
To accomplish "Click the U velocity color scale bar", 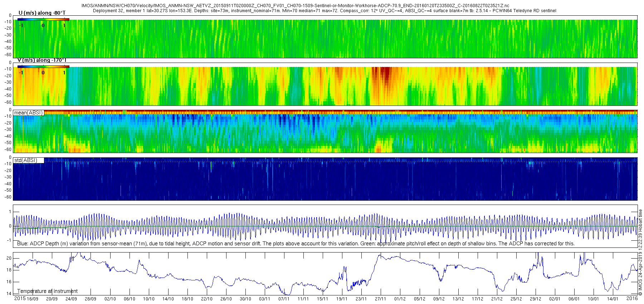I will (43, 19).
